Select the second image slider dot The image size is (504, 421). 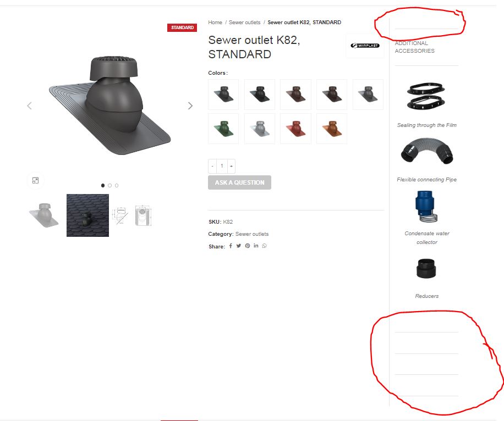[110, 185]
